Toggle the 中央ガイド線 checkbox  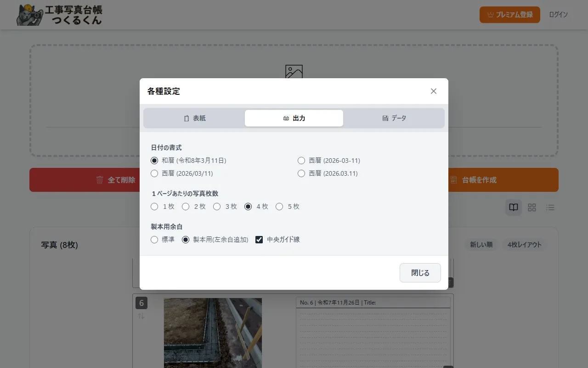[x=259, y=239]
